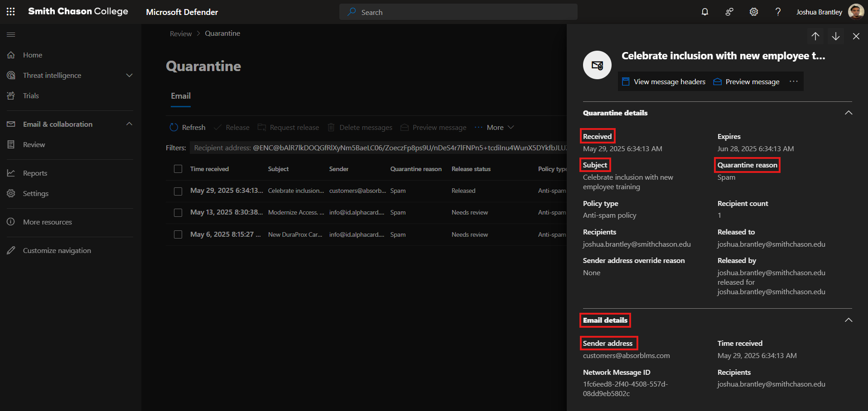
Task: Click the search box
Action: 458,12
